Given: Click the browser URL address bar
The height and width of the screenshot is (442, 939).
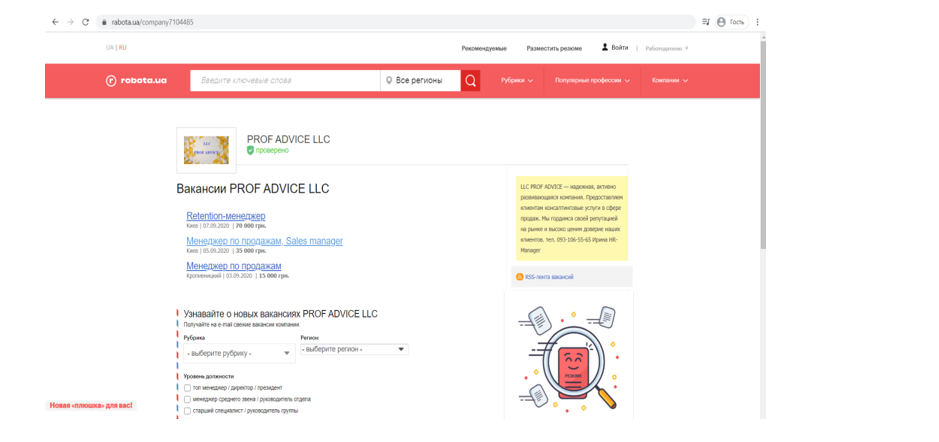Looking at the screenshot, I should click(x=395, y=22).
